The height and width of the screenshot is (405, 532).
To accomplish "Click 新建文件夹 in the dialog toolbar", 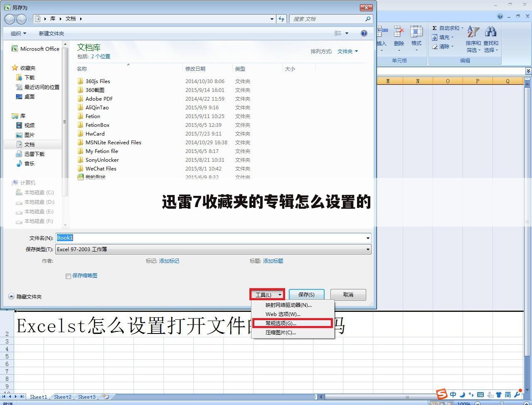I will point(51,33).
